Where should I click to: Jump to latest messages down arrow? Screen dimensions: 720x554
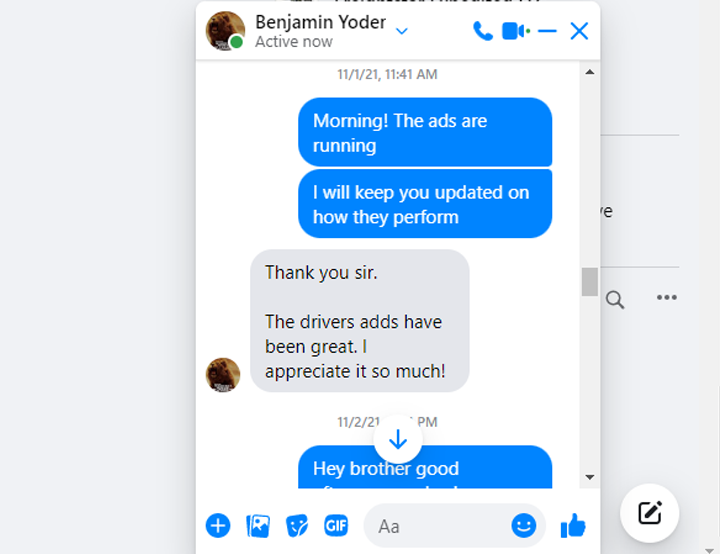(x=398, y=439)
